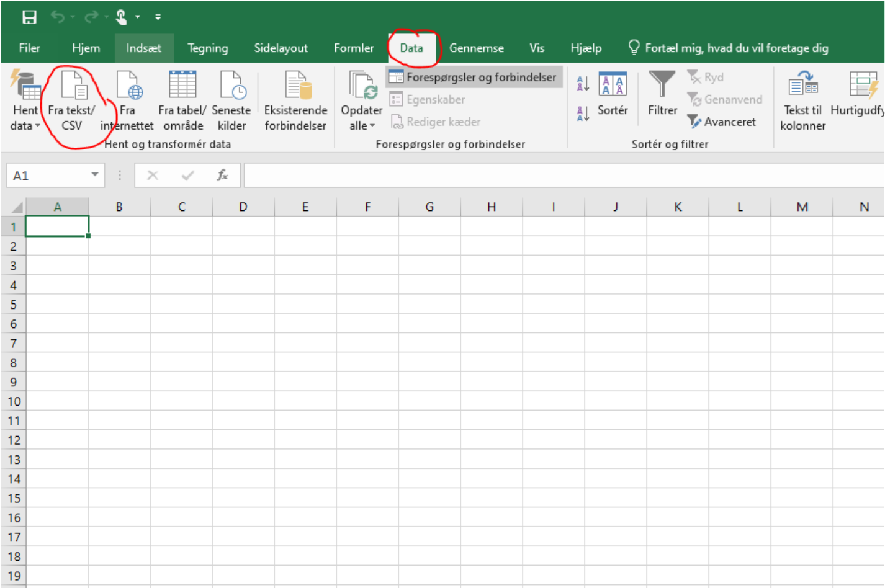Open Avanceret filter options
885x588 pixels.
tap(721, 122)
